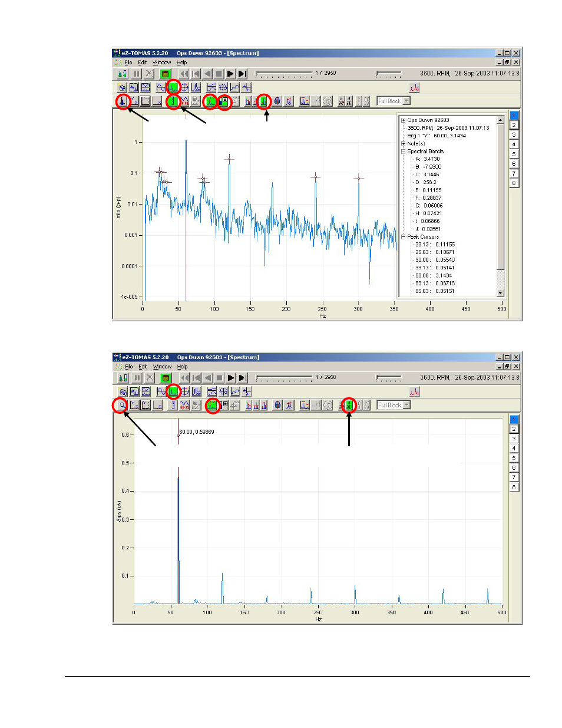Open Window menu in bottom window
The height and width of the screenshot is (728, 562).
(162, 367)
